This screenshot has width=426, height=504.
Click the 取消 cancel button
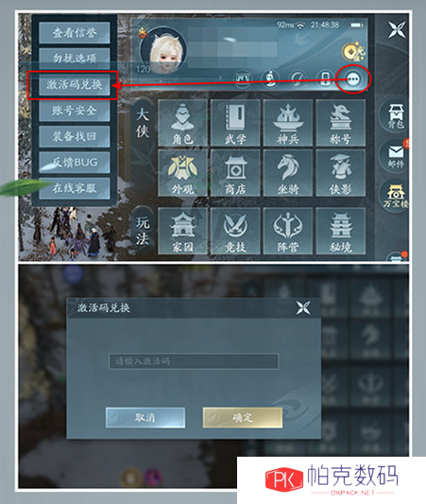145,418
